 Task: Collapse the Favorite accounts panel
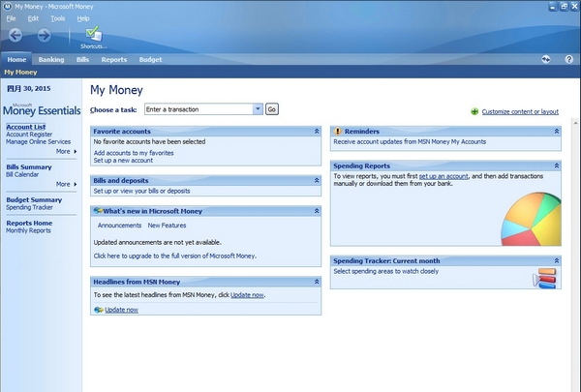click(x=316, y=131)
